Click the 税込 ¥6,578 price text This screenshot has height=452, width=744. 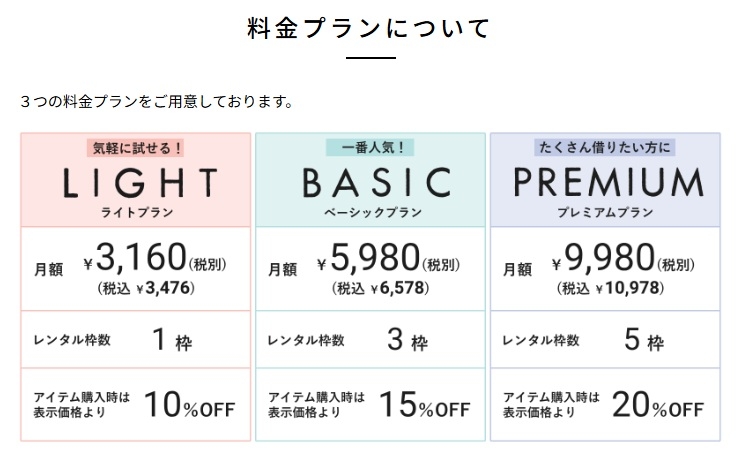tap(379, 289)
